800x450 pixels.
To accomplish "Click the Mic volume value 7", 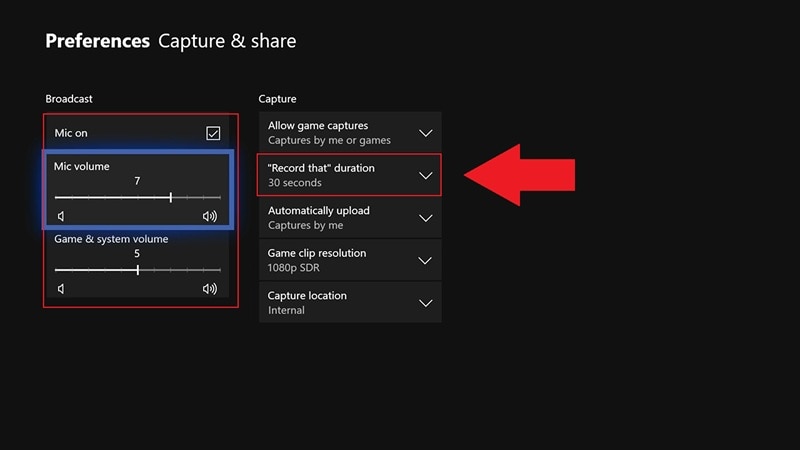I will click(x=137, y=181).
